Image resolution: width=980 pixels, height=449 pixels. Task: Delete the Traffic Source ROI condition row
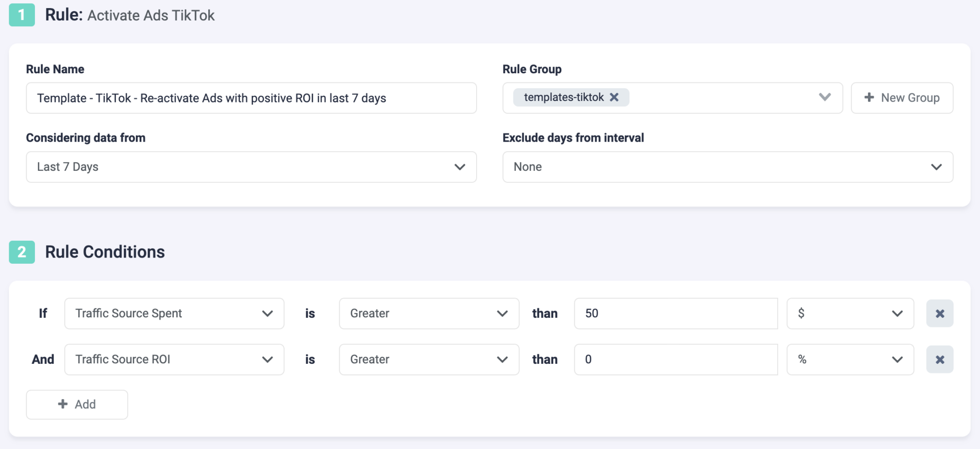[939, 359]
